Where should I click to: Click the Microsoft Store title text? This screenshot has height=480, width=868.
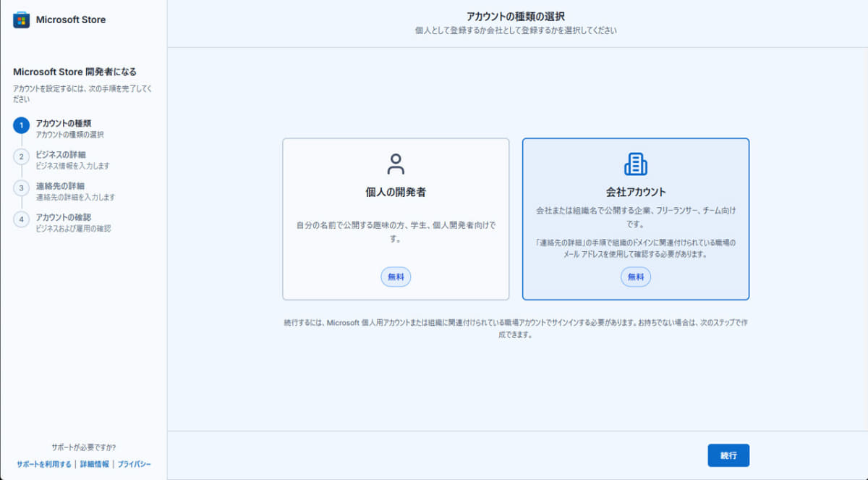click(x=71, y=20)
